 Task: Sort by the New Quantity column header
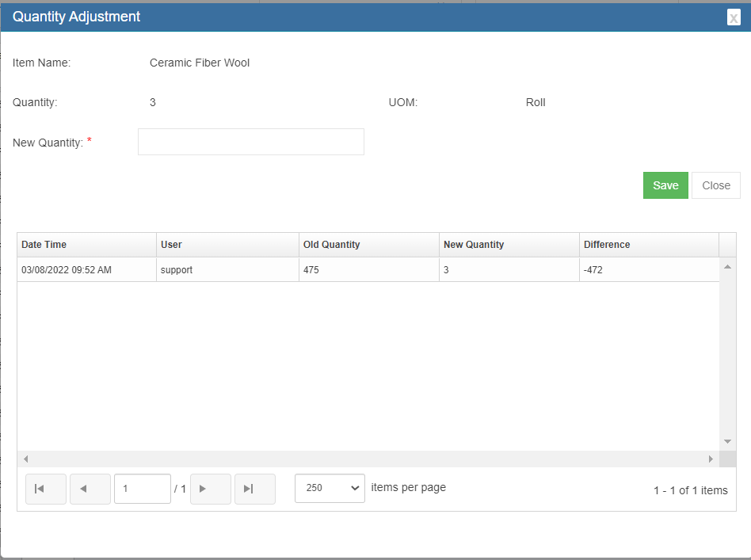[x=474, y=245]
